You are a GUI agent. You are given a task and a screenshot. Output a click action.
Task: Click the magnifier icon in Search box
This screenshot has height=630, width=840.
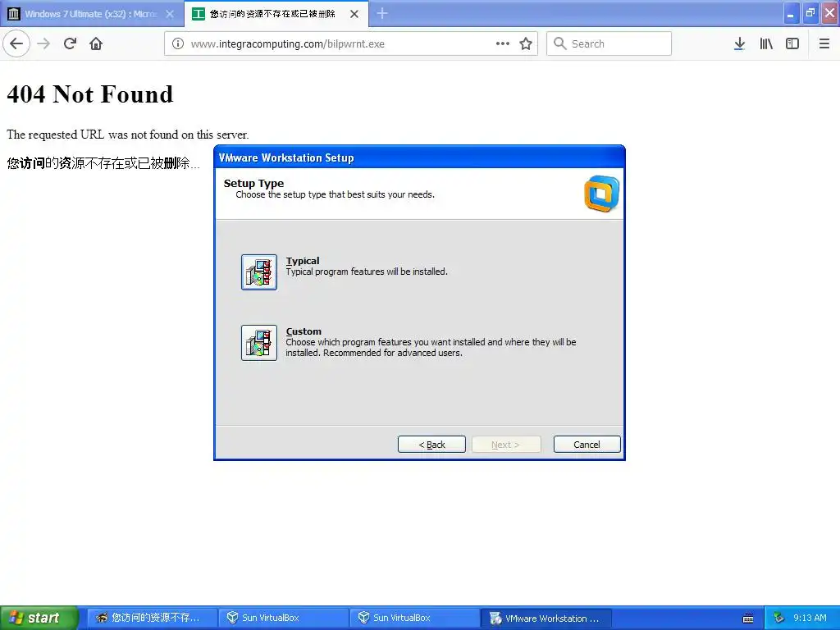tap(559, 43)
